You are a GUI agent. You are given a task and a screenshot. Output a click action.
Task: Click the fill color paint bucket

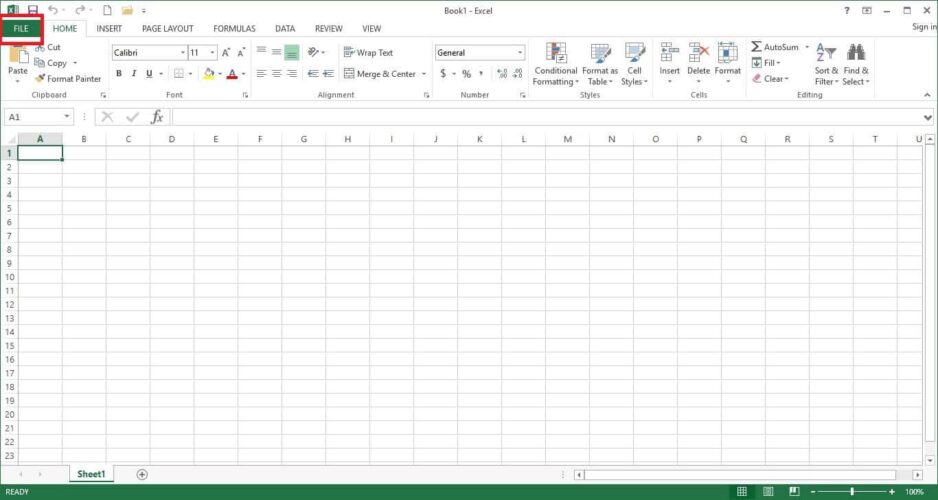pyautogui.click(x=209, y=74)
